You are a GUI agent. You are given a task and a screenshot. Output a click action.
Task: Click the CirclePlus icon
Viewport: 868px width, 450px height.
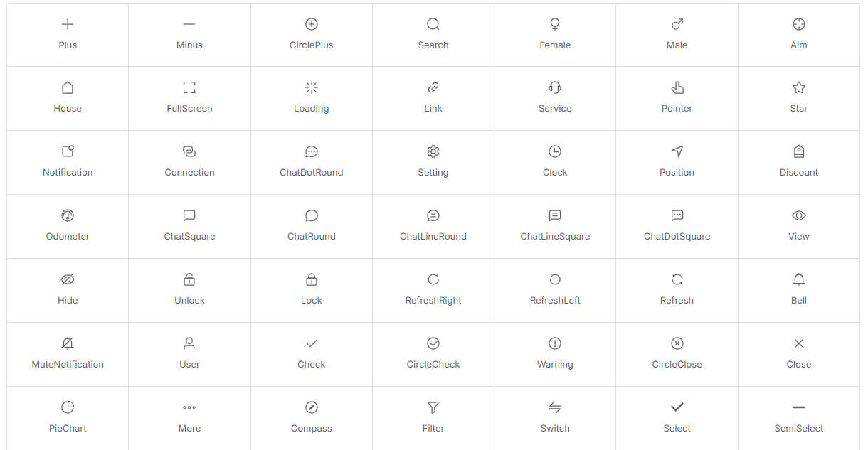point(311,24)
